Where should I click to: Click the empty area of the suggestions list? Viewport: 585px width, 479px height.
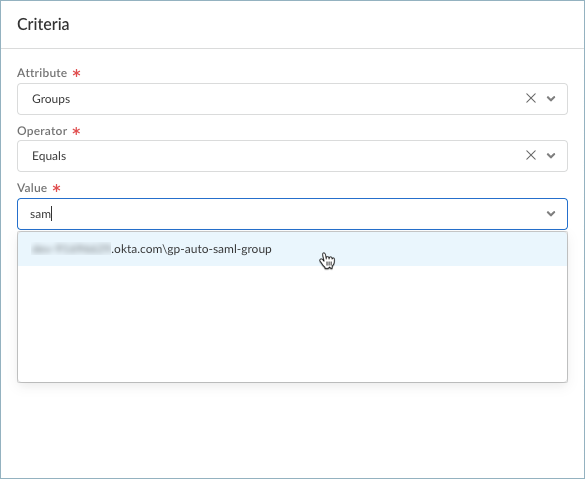[x=292, y=324]
